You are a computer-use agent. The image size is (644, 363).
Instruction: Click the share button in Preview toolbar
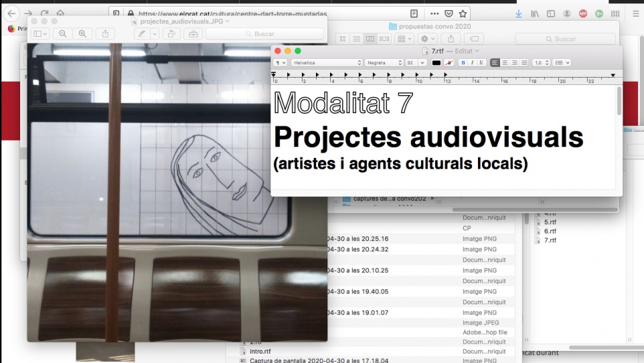[x=105, y=33]
